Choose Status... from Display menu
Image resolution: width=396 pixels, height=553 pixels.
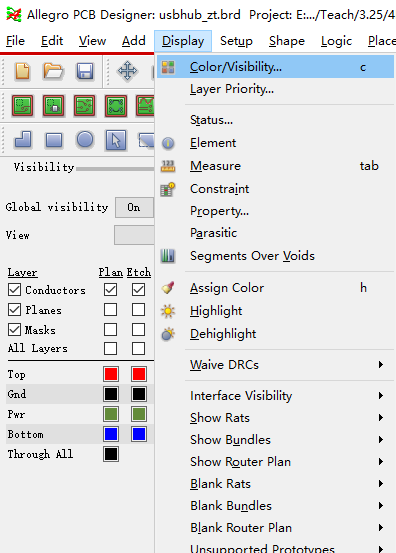point(275,120)
